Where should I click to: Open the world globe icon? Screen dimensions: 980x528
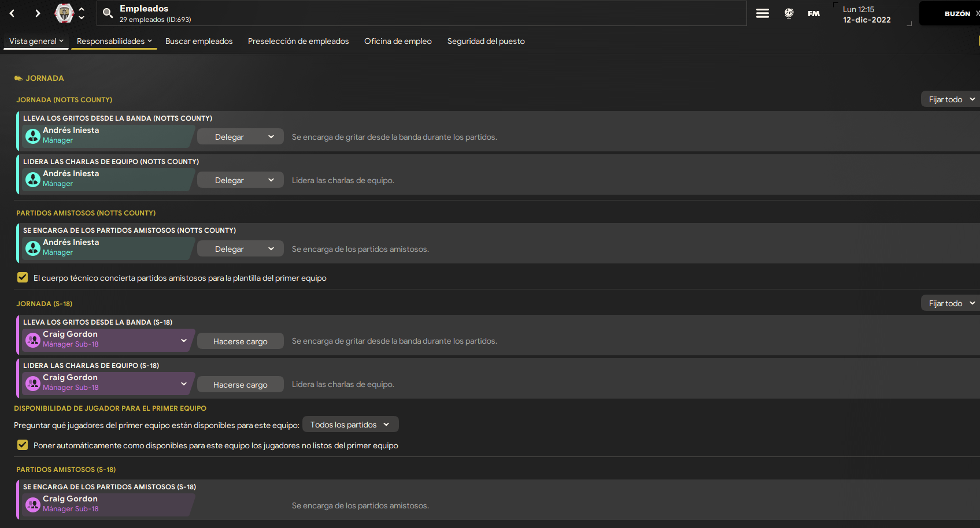(x=789, y=13)
